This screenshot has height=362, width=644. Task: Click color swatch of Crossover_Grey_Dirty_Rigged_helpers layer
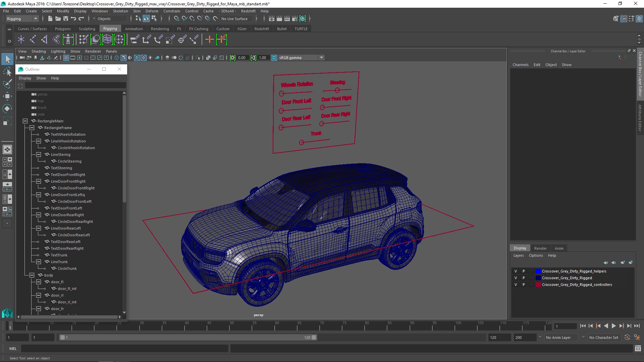pyautogui.click(x=538, y=271)
